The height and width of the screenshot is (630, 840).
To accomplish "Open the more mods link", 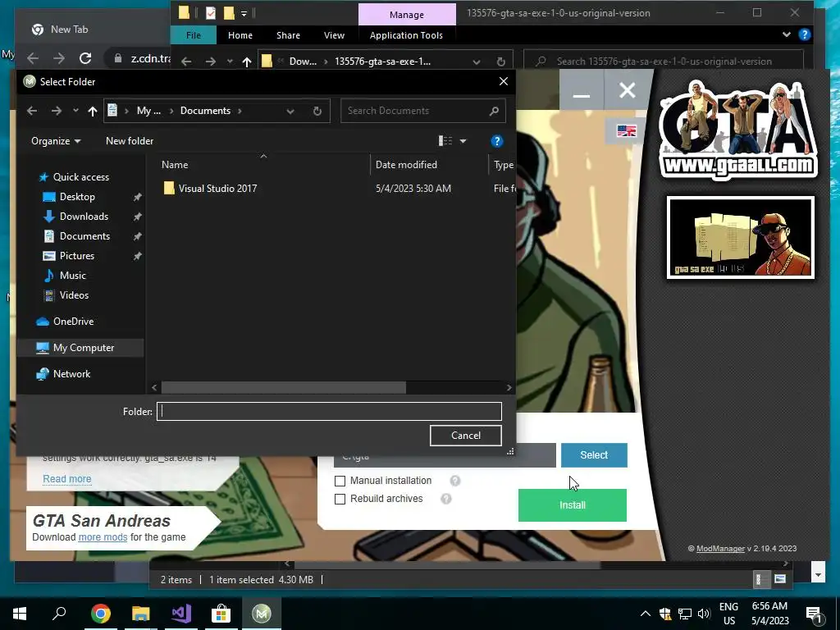I will 103,536.
